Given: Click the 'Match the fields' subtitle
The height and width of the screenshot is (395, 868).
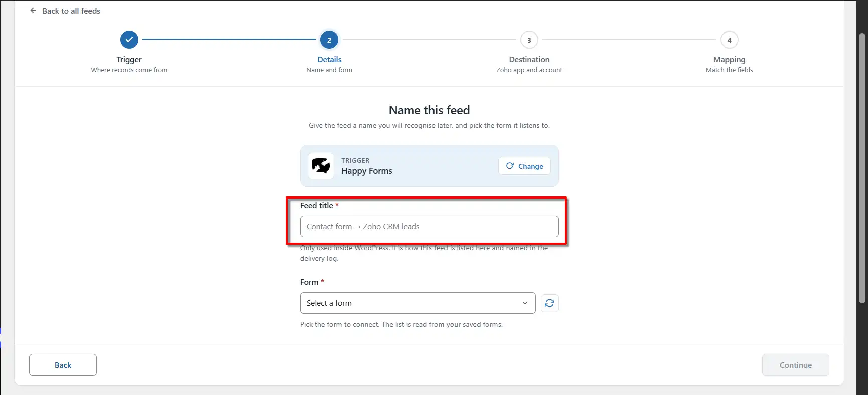Looking at the screenshot, I should tap(730, 70).
